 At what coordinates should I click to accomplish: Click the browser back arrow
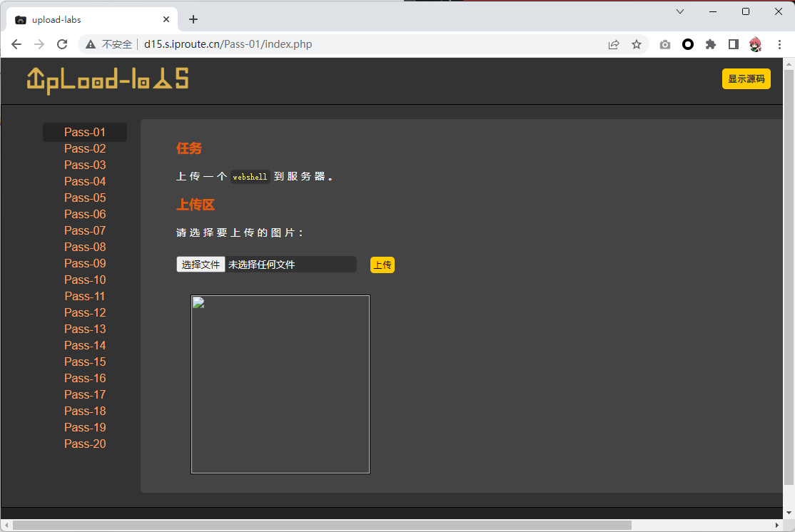tap(16, 44)
